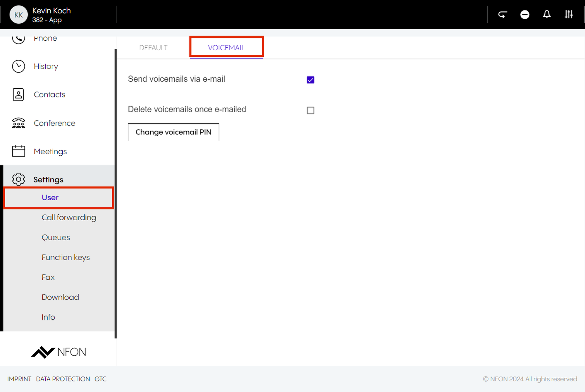Click Change voicemail PIN button
Image resolution: width=585 pixels, height=392 pixels.
pos(173,132)
